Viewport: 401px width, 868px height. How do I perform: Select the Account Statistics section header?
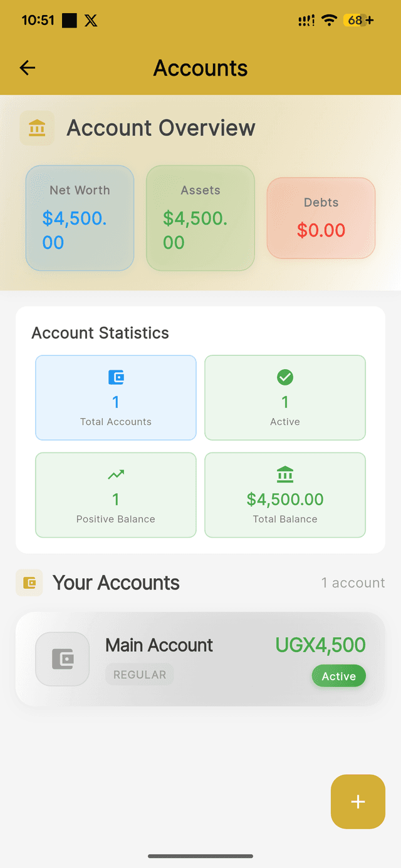coord(100,332)
